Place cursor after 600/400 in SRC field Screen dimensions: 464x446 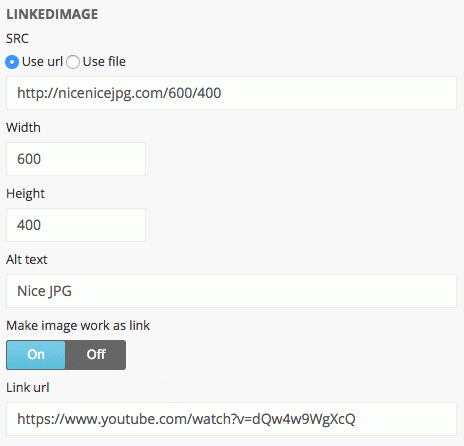222,93
